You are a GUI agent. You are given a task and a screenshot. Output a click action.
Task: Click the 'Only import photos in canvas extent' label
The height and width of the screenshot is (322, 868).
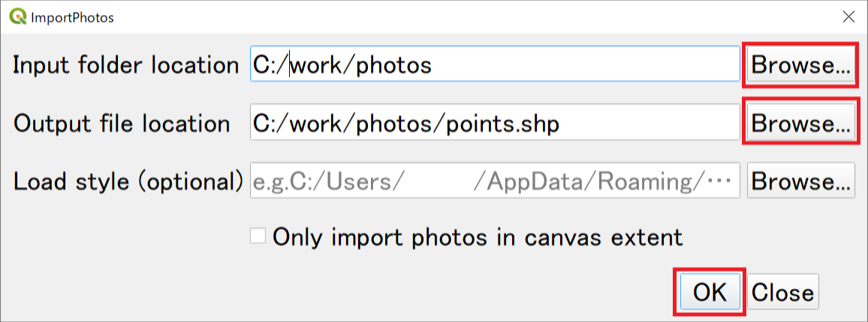[478, 237]
